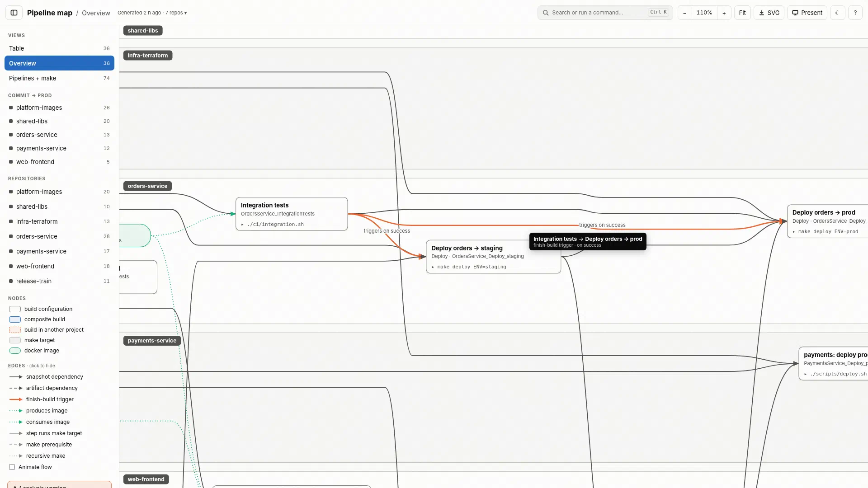The height and width of the screenshot is (488, 868).
Task: Focus the Search or run a command field
Action: [605, 13]
